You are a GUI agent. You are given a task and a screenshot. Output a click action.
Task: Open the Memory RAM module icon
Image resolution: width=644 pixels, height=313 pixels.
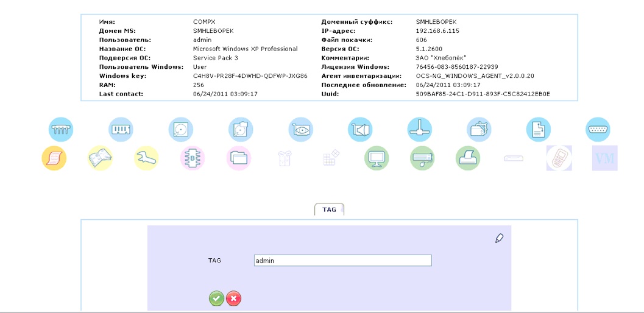121,130
